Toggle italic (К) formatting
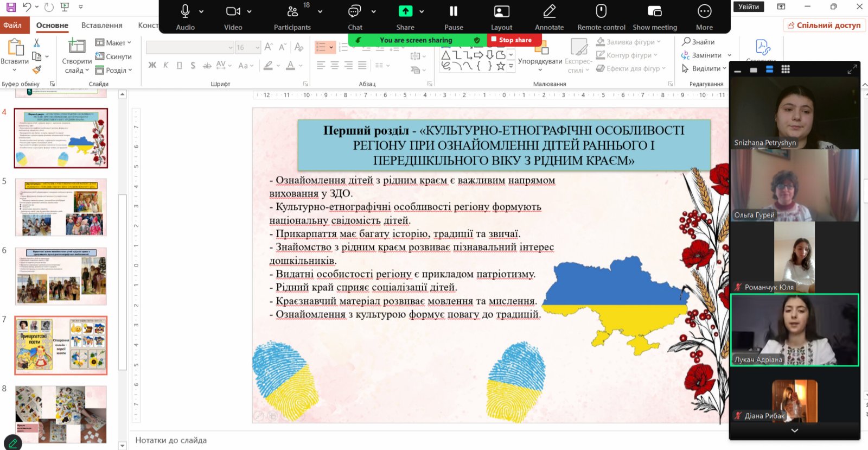This screenshot has width=868, height=450. [x=165, y=65]
